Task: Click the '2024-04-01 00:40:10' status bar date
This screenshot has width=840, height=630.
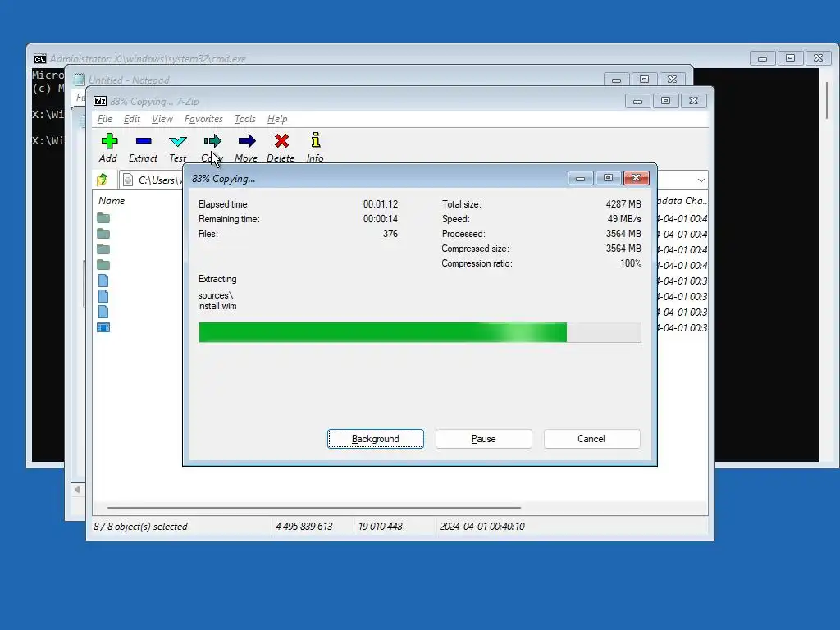Action: (x=482, y=527)
